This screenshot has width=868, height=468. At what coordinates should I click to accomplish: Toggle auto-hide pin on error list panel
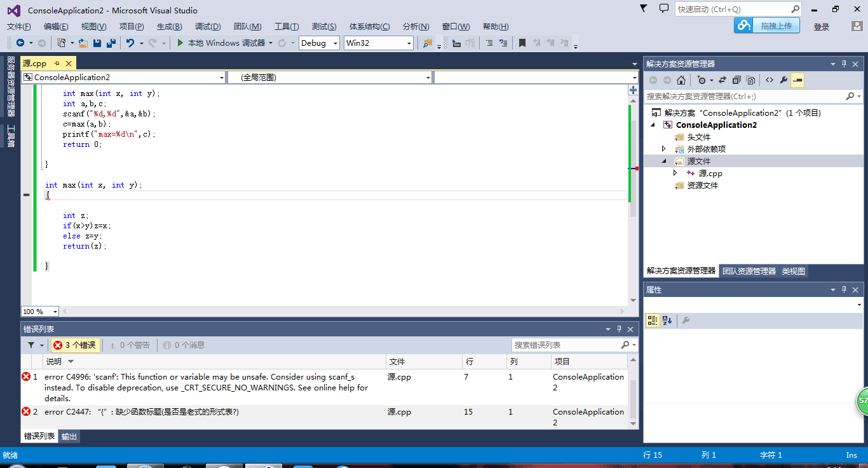619,329
